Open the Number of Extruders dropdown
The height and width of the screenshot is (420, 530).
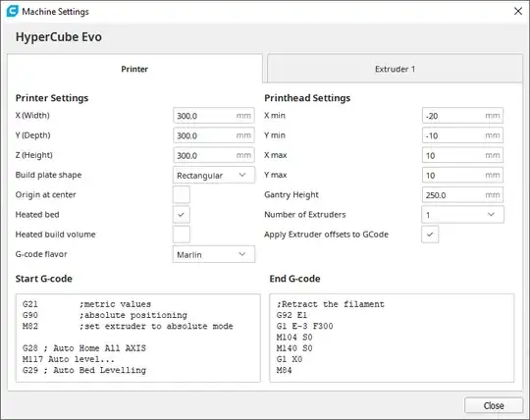click(462, 215)
